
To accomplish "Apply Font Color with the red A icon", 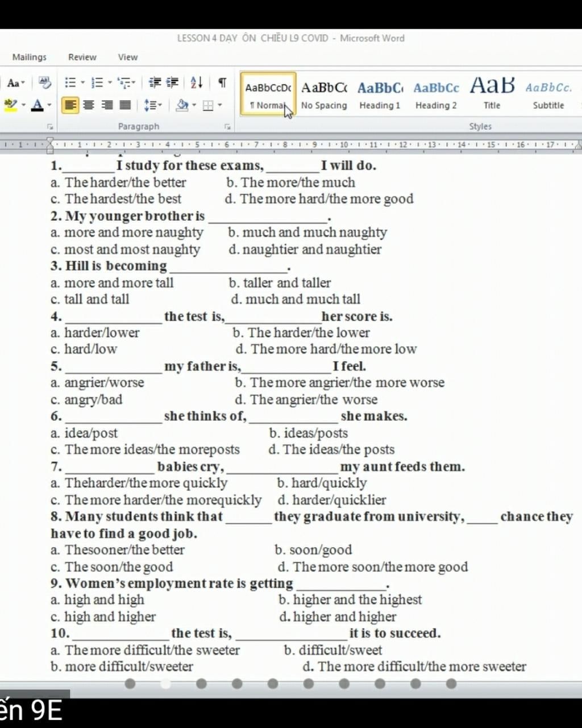I will [38, 105].
